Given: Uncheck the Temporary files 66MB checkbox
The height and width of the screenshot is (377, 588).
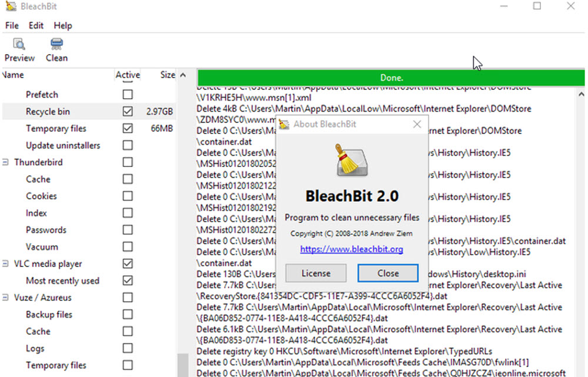Looking at the screenshot, I should pos(128,128).
